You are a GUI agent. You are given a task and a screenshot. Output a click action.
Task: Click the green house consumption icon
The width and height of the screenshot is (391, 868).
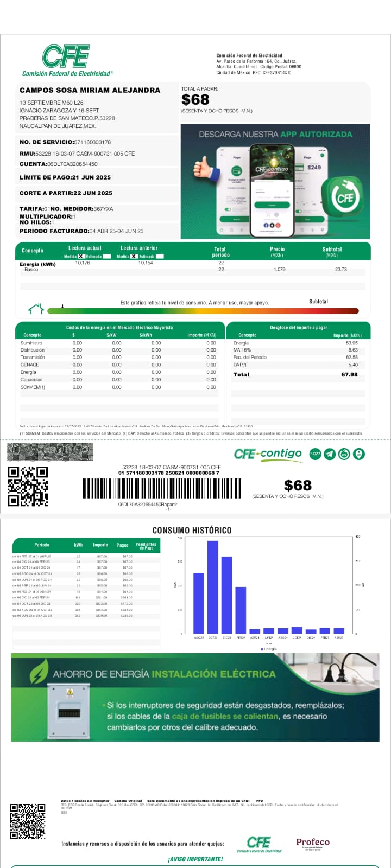click(x=36, y=309)
